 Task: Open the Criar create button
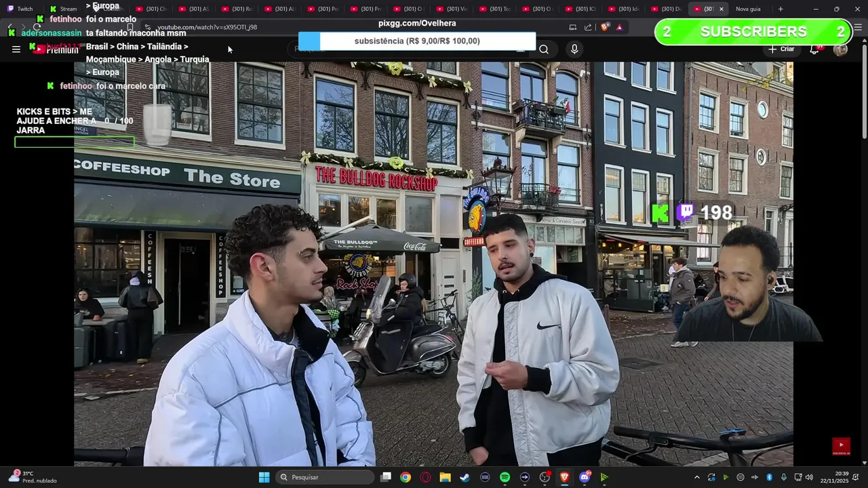tap(781, 49)
